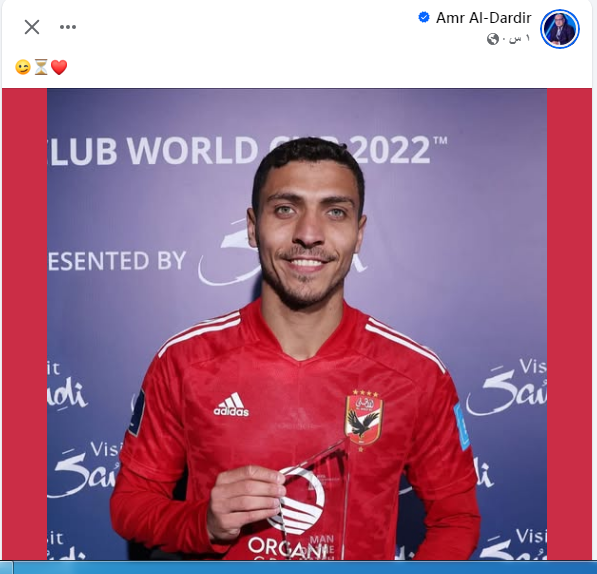
Task: Open the three-dot post options menu
Action: pyautogui.click(x=68, y=27)
